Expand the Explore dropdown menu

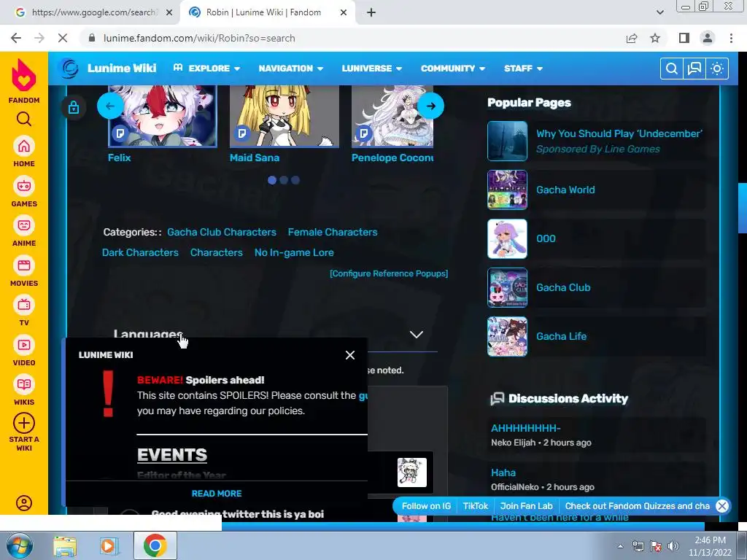[206, 68]
